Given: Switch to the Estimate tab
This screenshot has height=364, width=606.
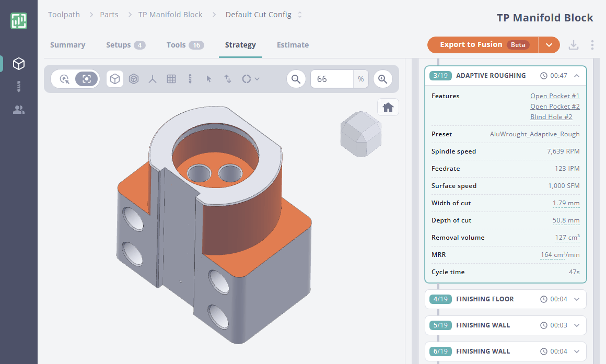Looking at the screenshot, I should click(x=293, y=45).
